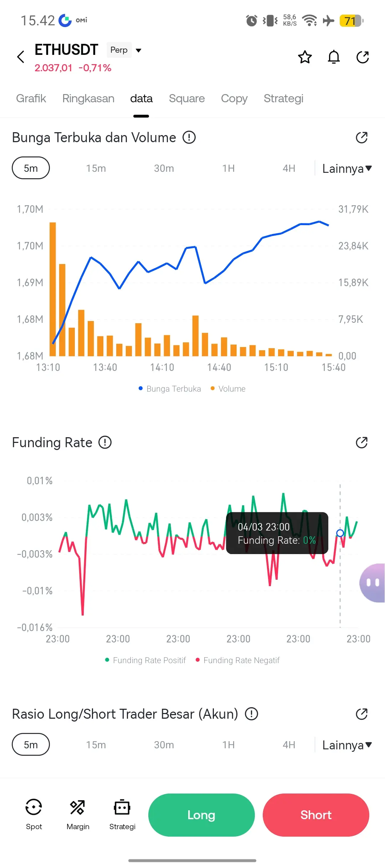This screenshot has width=385, height=868.
Task: Share ETHUSDT via top share icon
Action: [x=363, y=57]
